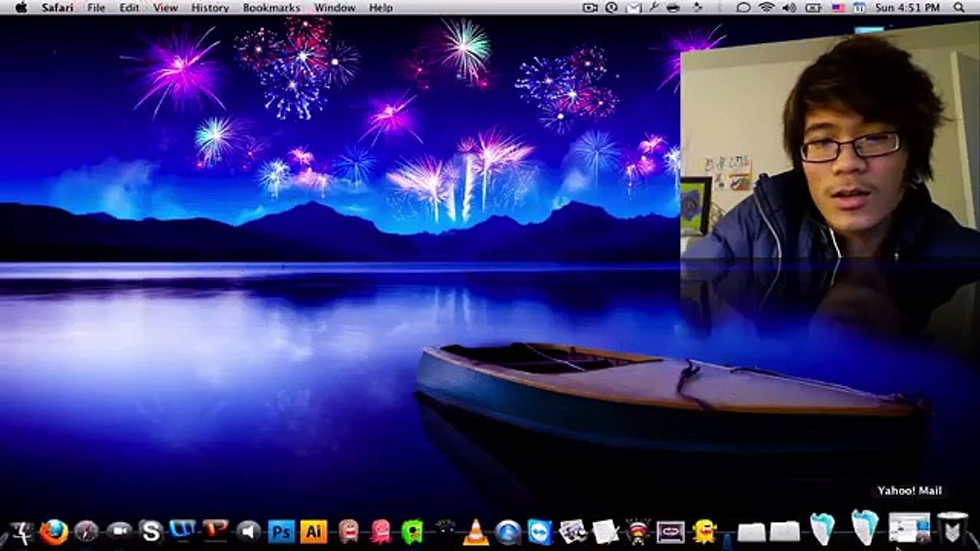Image resolution: width=980 pixels, height=551 pixels.
Task: Open the Bookmarks menu
Action: (x=272, y=8)
